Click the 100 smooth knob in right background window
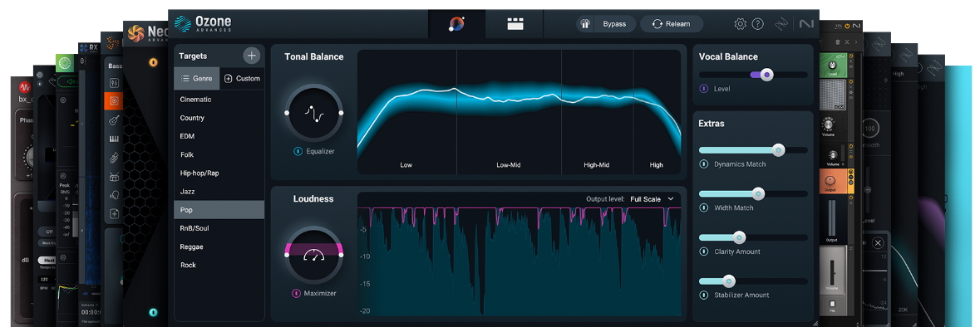 pos(869,129)
